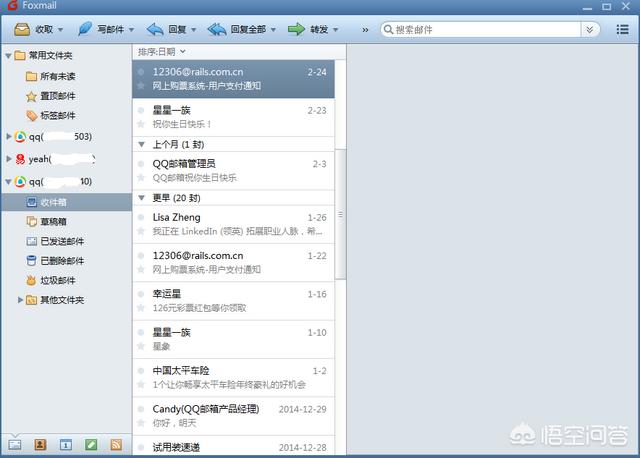Open QQ邮箱管理员 birthday email
This screenshot has height=458, width=640.
tap(233, 171)
